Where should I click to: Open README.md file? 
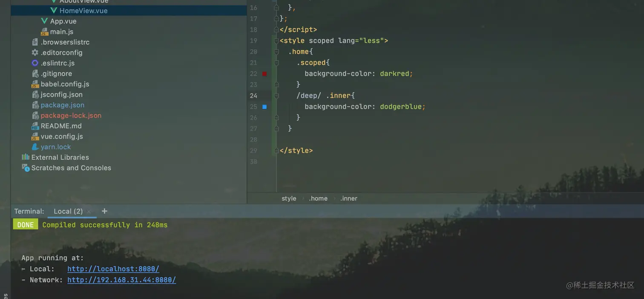(61, 126)
